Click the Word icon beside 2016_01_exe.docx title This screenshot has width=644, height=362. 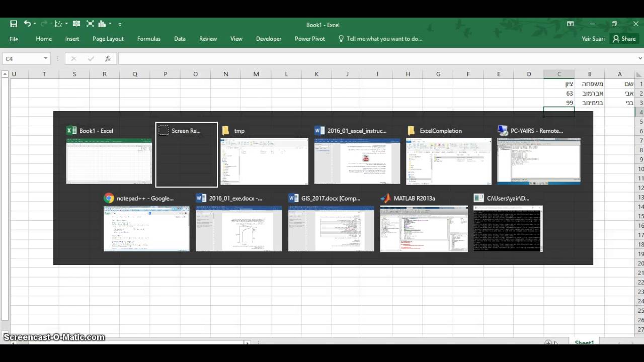[x=201, y=198]
